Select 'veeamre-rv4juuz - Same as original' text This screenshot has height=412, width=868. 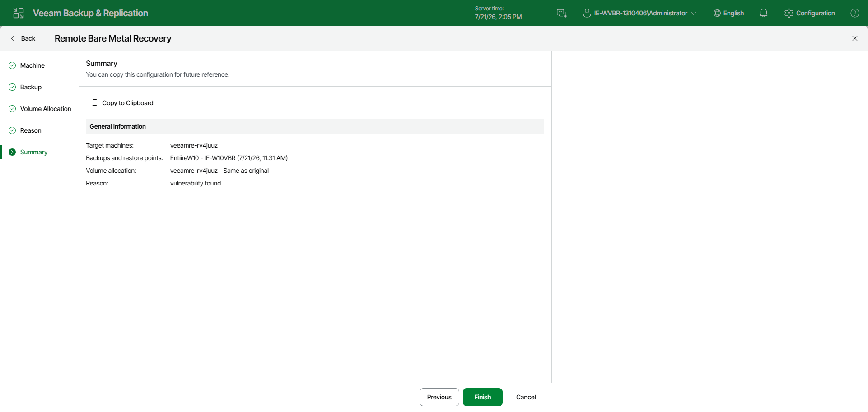click(219, 171)
